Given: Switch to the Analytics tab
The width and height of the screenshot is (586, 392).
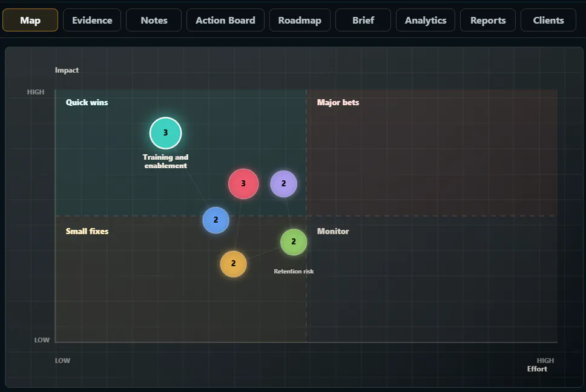Looking at the screenshot, I should coord(426,20).
